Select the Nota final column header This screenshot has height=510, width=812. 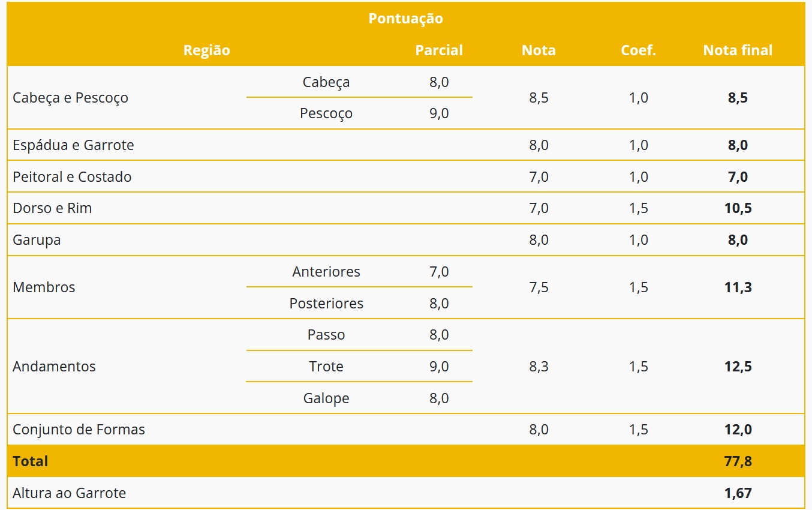(x=738, y=50)
